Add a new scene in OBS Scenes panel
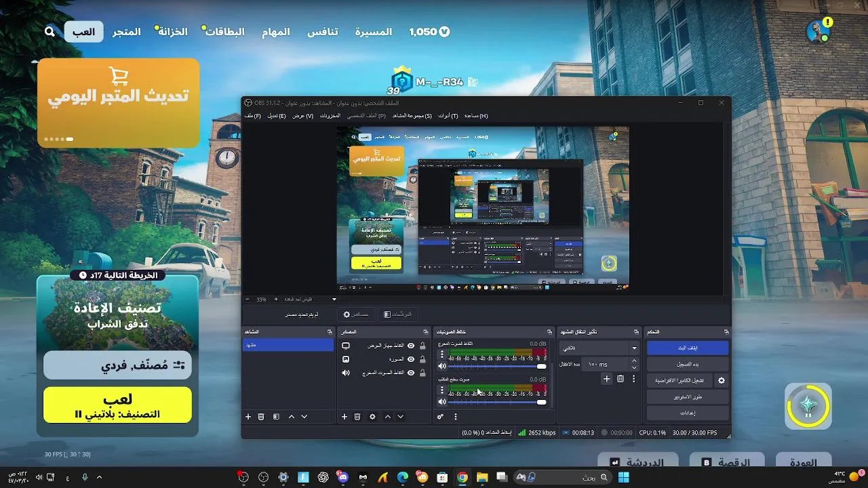Image resolution: width=868 pixels, height=488 pixels. (248, 417)
